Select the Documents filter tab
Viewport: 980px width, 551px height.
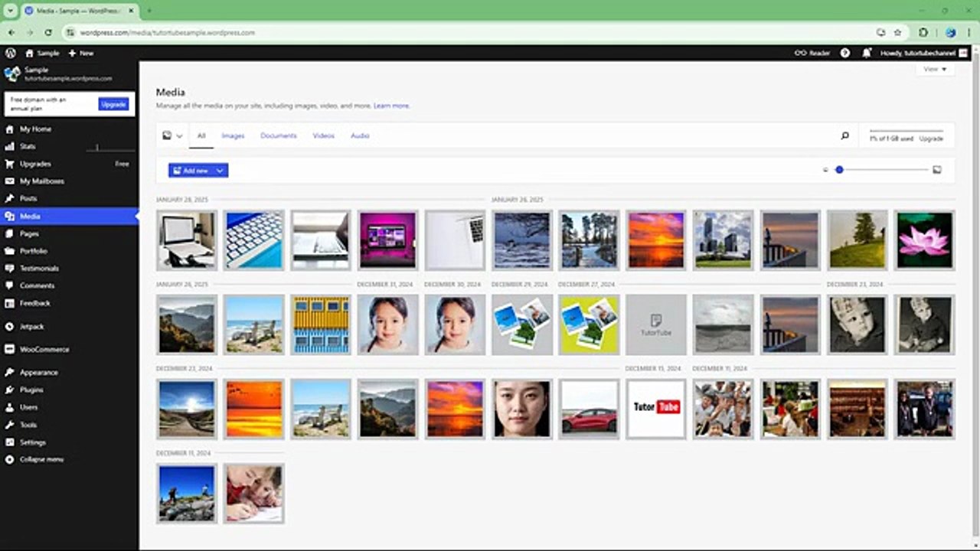tap(278, 135)
